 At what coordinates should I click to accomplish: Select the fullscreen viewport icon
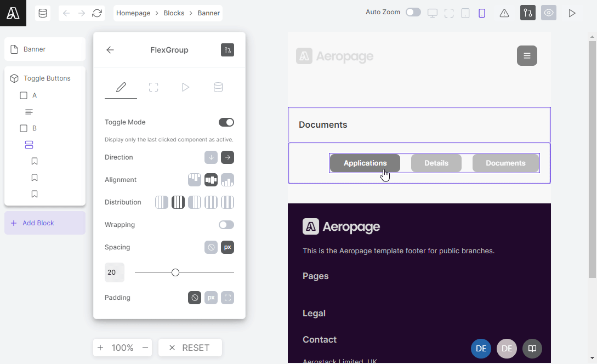click(449, 13)
